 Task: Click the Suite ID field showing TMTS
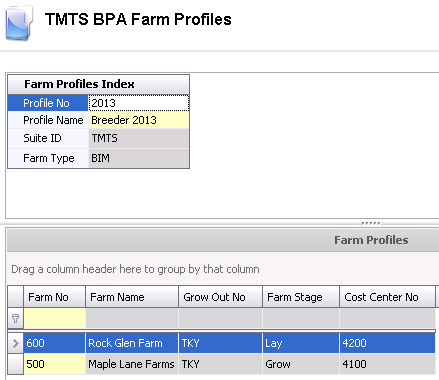[x=139, y=138]
